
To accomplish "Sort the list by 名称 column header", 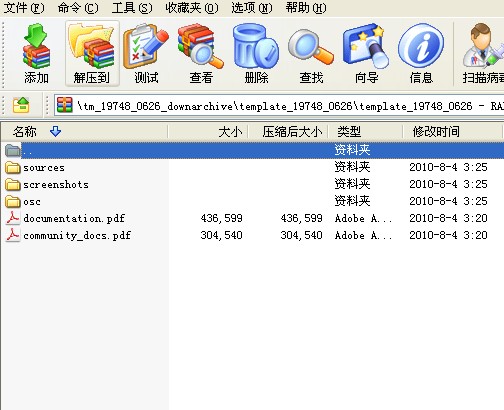I will point(84,132).
